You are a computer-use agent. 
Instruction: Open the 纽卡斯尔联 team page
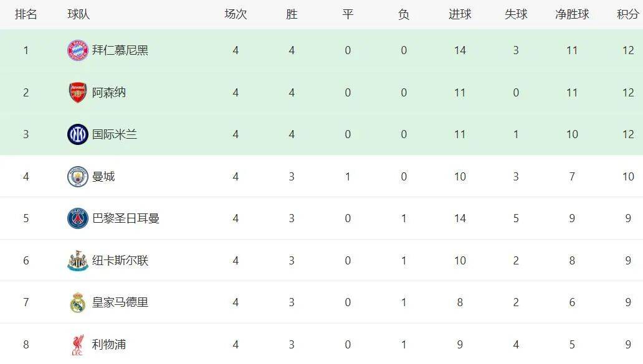[x=120, y=261]
